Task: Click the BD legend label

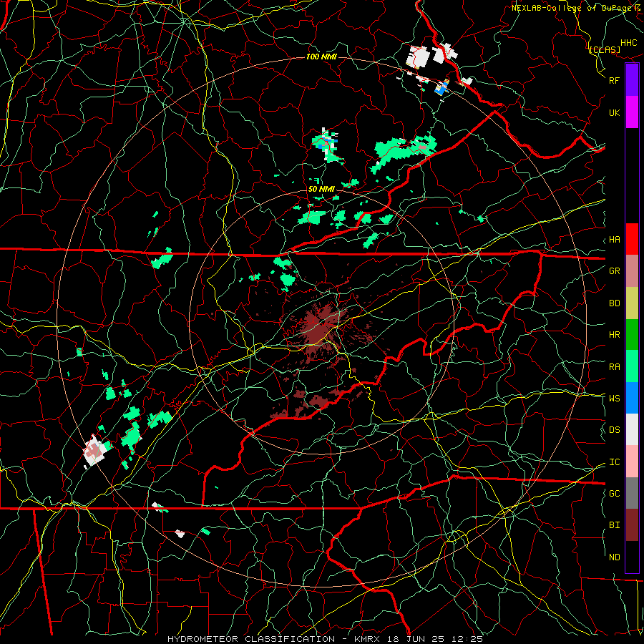Action: (615, 303)
